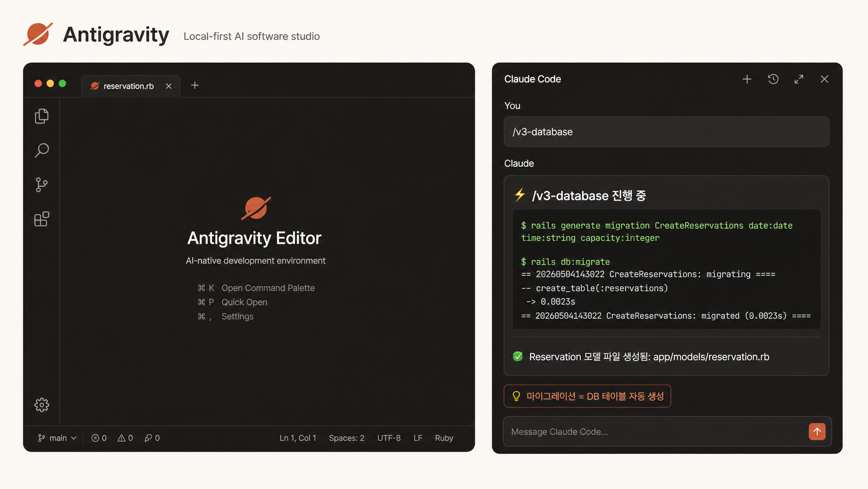The height and width of the screenshot is (489, 868).
Task: Click the "Claude Code" panel title
Action: [533, 79]
